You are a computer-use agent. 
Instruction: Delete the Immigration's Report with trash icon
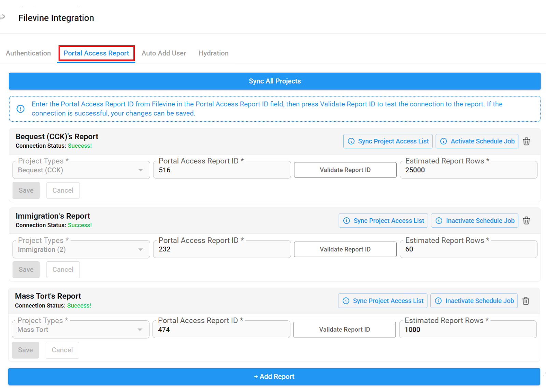(527, 220)
